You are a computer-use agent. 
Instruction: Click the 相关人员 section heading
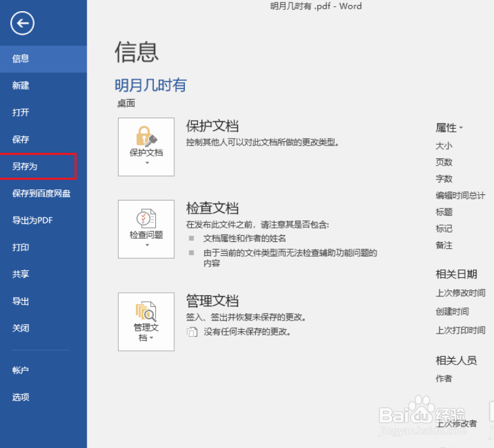456,360
